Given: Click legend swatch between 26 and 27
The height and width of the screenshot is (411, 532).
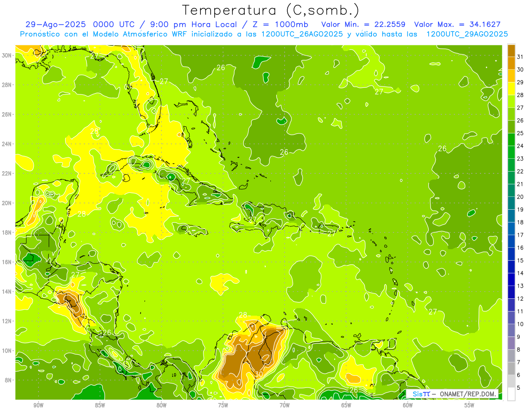Looking at the screenshot, I should click(511, 114).
